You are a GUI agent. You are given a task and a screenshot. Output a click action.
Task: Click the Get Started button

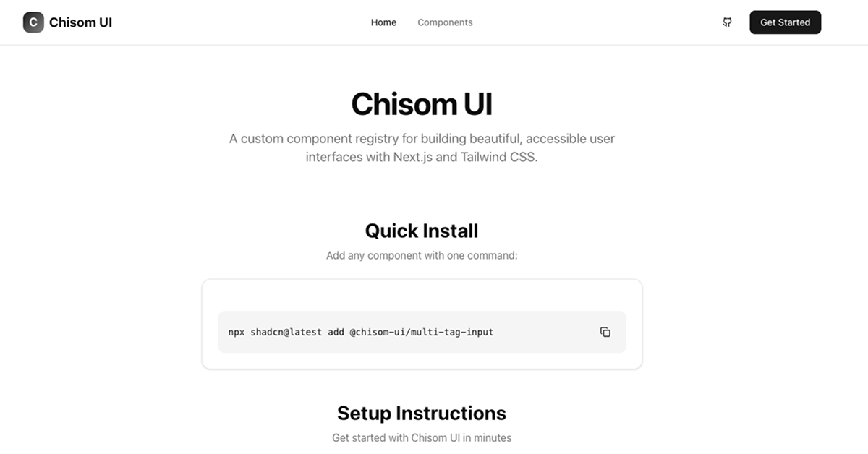[785, 22]
